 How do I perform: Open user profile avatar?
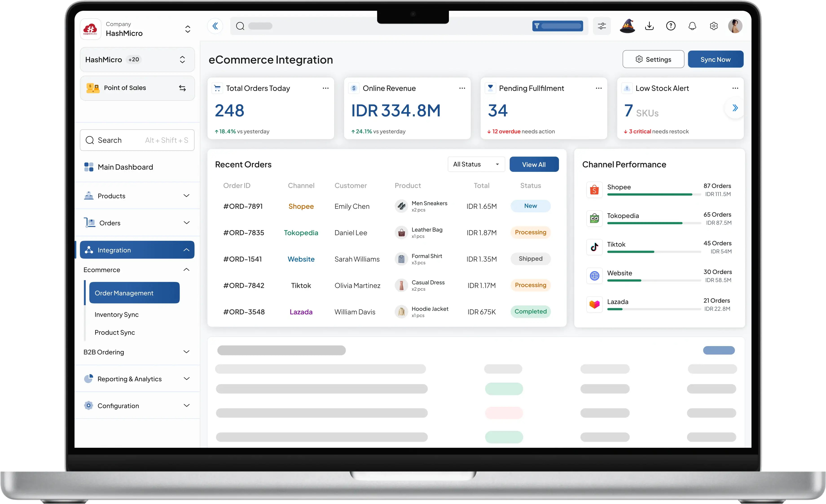pos(735,26)
